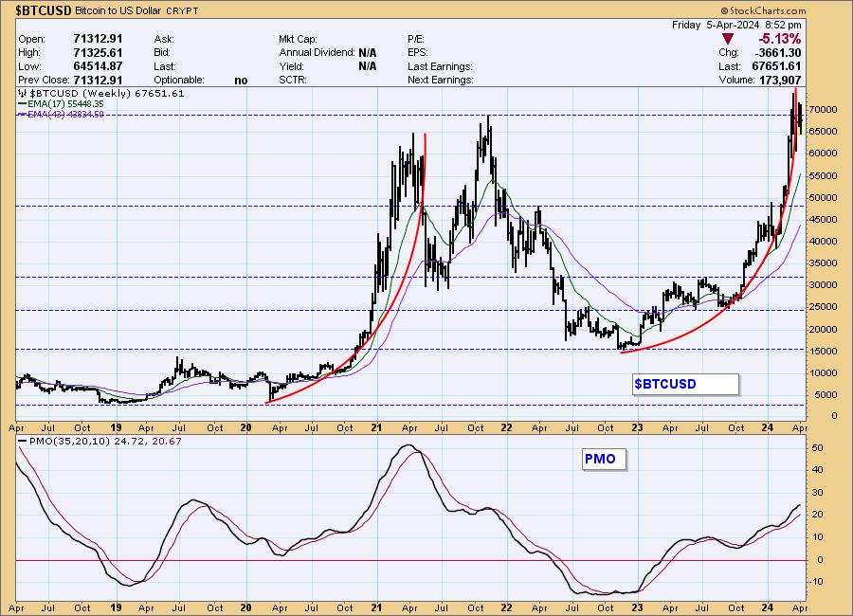Click the PMO(35,20,10) indicator legend
853x616 pixels.
[x=100, y=442]
